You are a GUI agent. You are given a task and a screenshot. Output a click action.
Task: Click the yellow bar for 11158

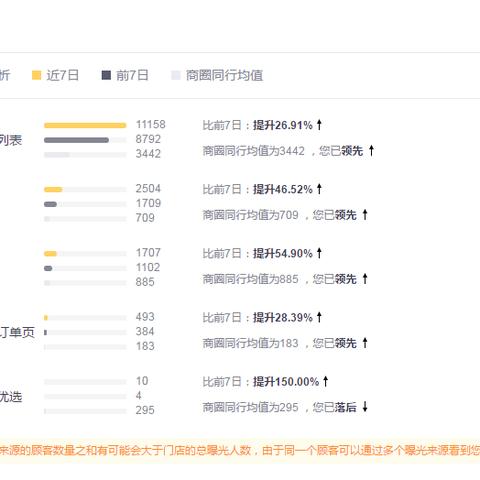(85, 125)
